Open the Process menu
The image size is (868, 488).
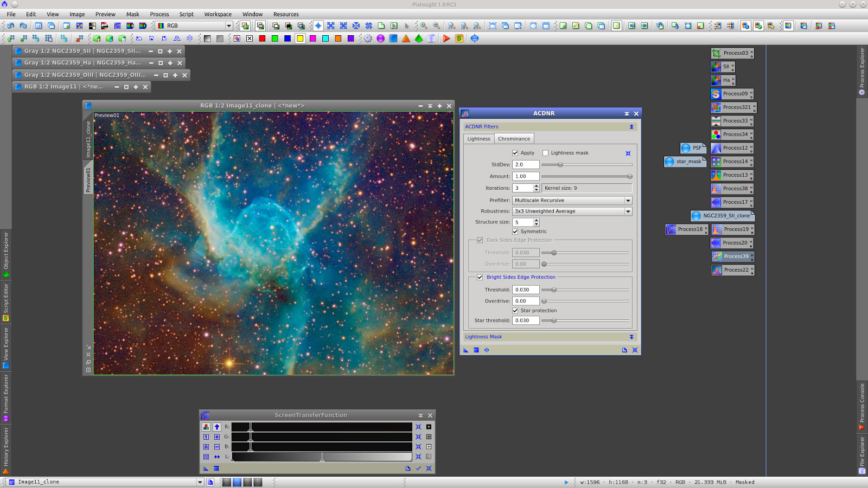click(x=159, y=14)
